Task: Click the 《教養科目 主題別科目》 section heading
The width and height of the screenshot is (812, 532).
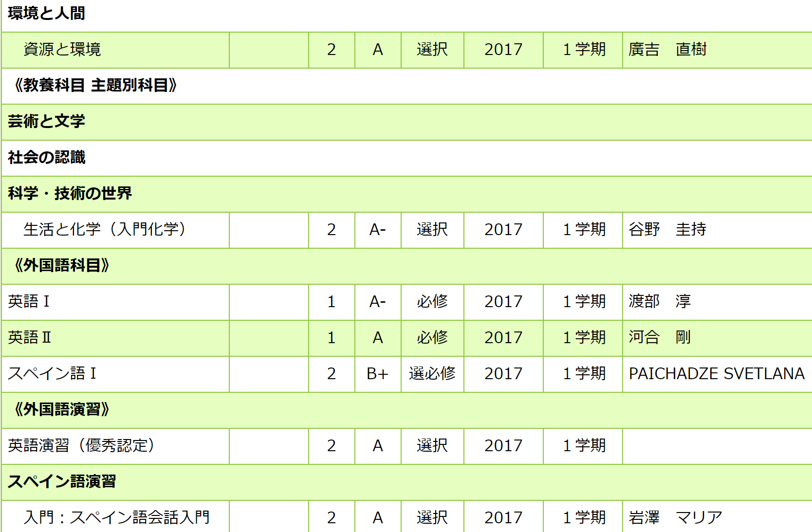Action: (95, 85)
